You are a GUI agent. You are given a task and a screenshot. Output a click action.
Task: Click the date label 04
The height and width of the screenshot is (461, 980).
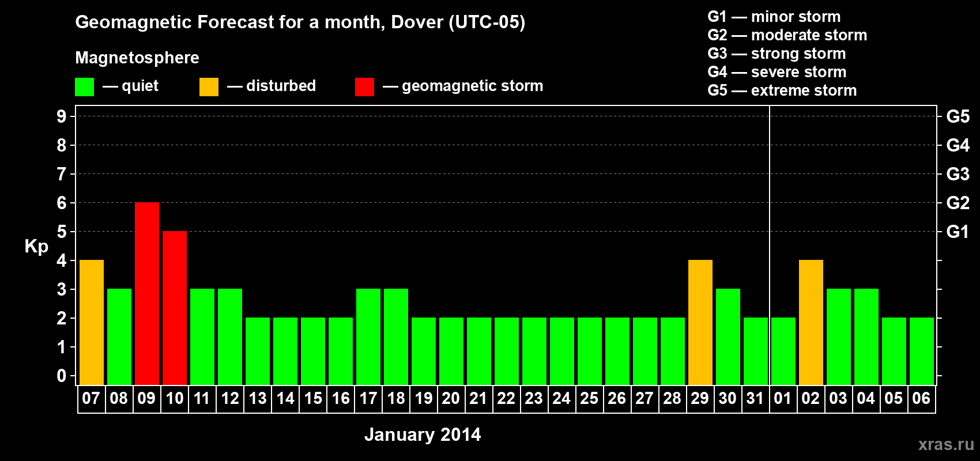866,398
